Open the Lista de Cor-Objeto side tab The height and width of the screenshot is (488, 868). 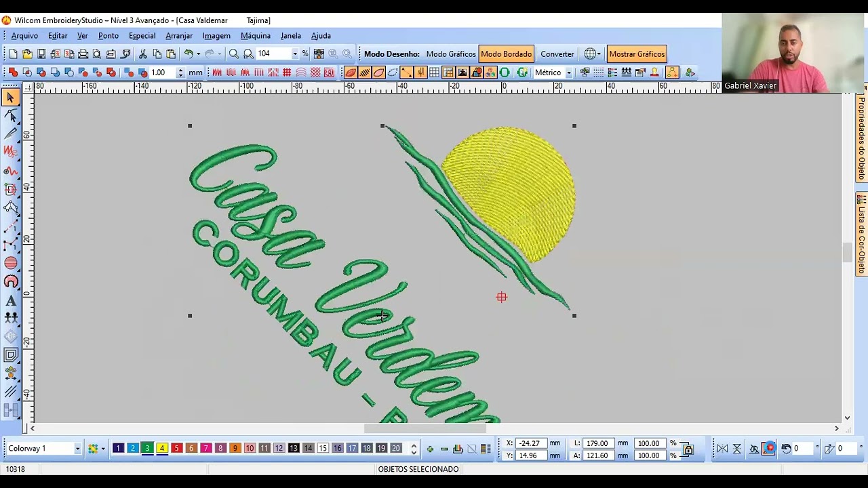(861, 235)
